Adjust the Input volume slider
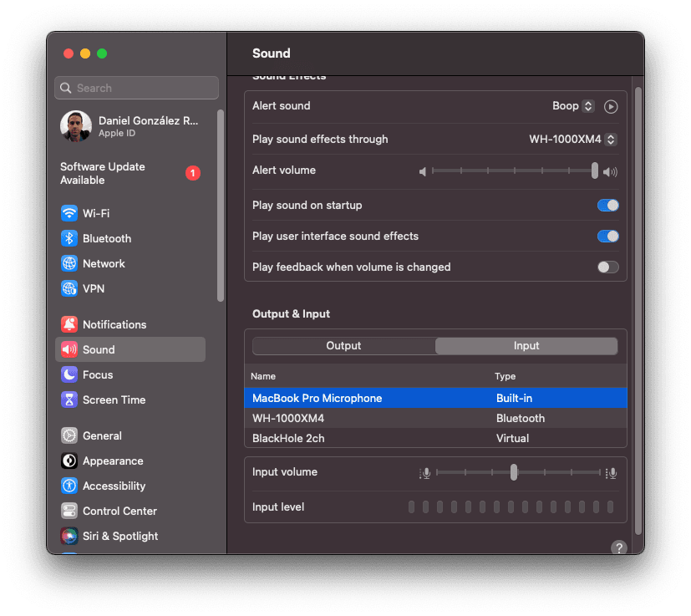 pos(514,472)
